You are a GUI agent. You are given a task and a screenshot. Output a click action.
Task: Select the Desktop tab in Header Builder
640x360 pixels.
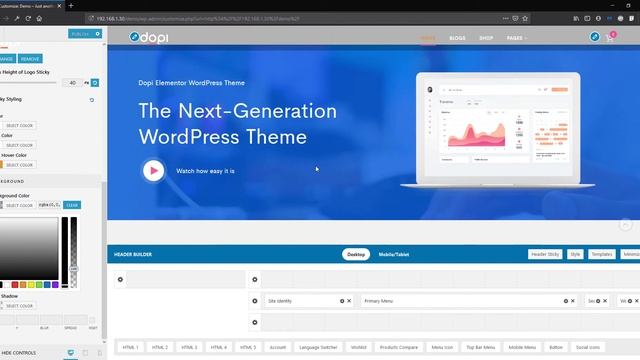tap(356, 254)
